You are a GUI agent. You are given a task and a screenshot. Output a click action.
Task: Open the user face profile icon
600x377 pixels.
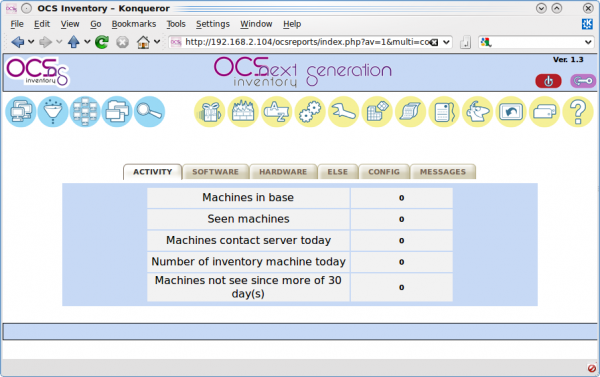(477, 112)
